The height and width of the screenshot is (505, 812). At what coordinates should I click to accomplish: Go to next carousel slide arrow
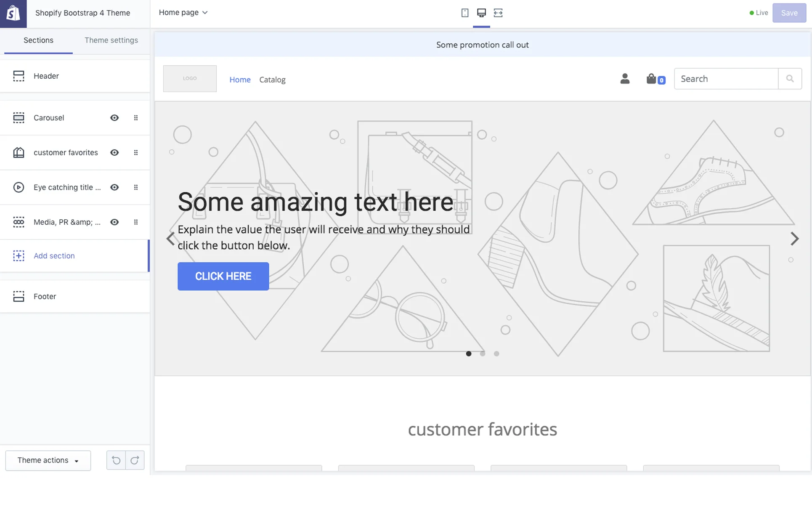point(794,239)
